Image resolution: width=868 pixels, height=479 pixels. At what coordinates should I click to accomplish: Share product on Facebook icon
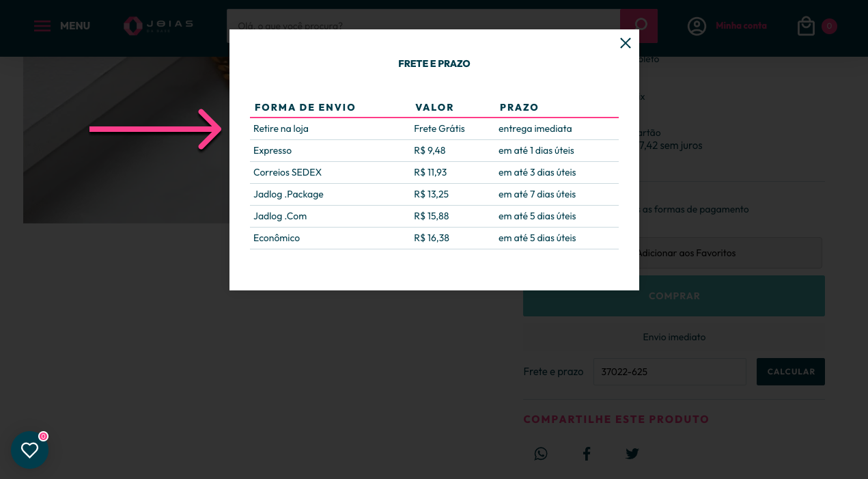[x=587, y=454]
